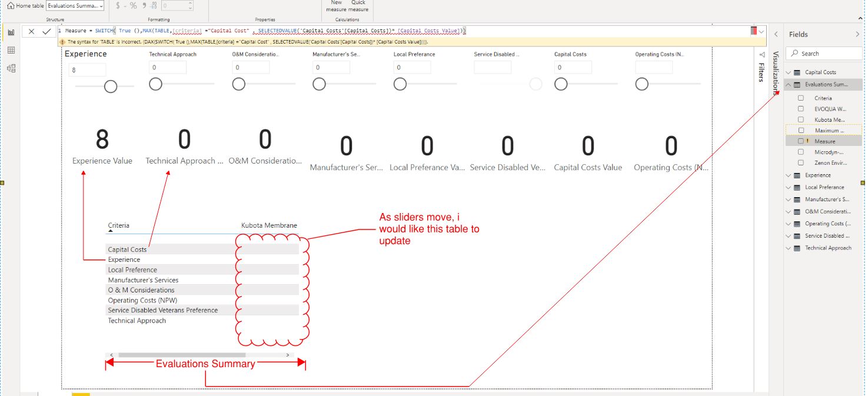Select the Capital Costs table row
868x396 pixels.
click(202, 249)
